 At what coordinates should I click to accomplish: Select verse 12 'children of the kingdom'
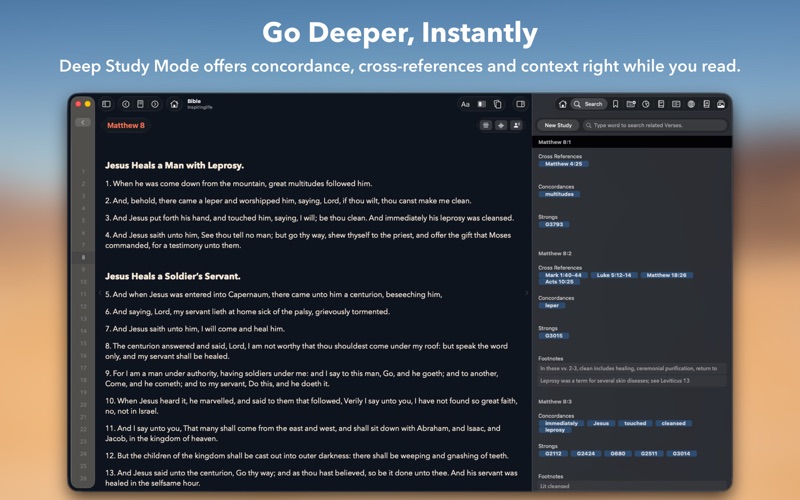click(307, 456)
